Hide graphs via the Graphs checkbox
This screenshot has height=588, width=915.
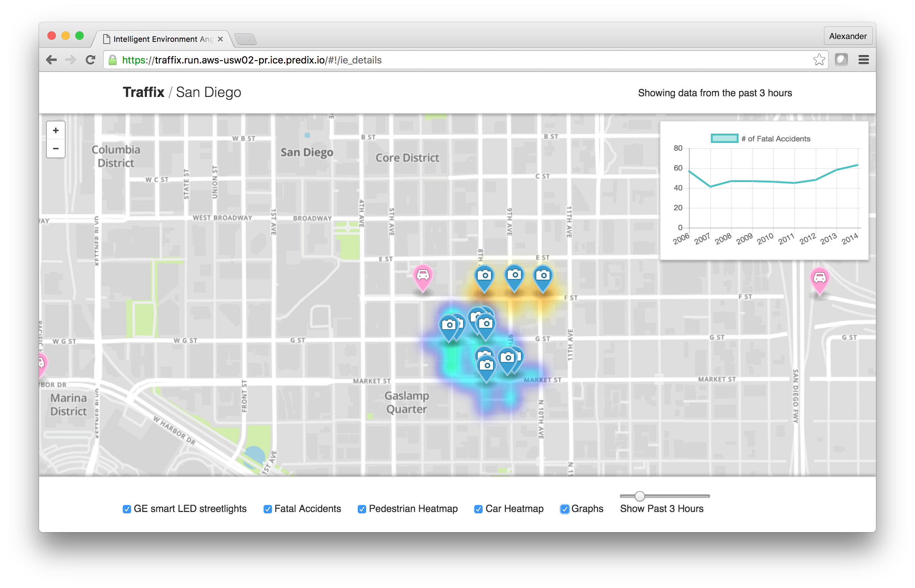(x=565, y=509)
